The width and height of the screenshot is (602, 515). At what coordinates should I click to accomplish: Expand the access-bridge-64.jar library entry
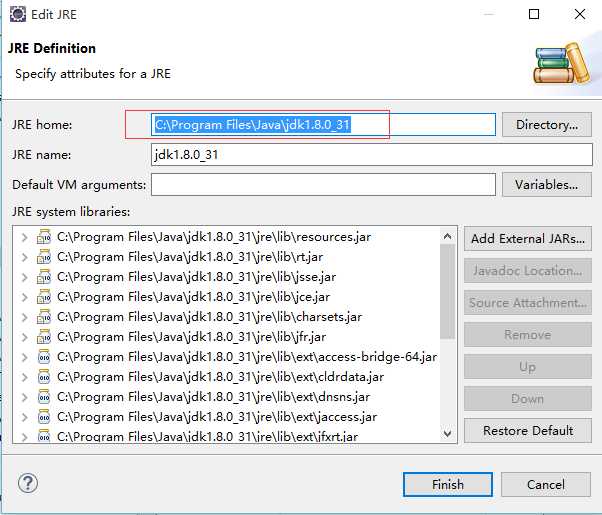click(x=25, y=357)
